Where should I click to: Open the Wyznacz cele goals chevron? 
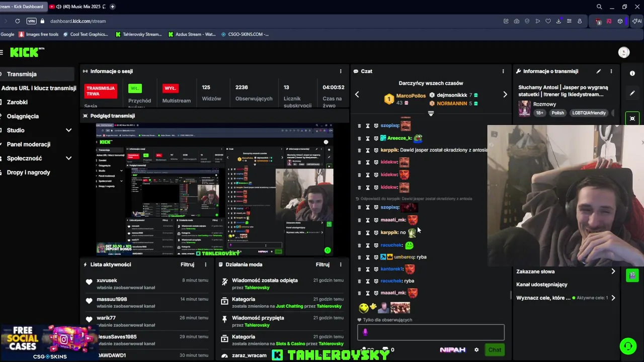(613, 298)
